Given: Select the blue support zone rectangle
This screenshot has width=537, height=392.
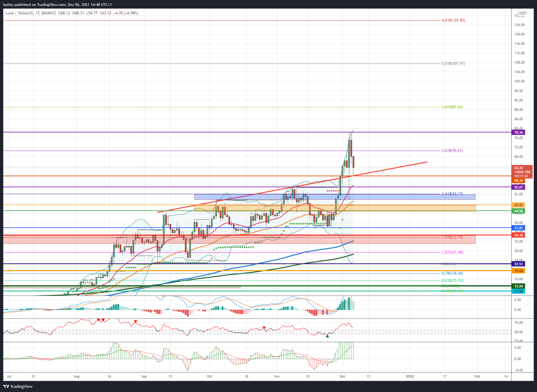Looking at the screenshot, I should [335, 197].
